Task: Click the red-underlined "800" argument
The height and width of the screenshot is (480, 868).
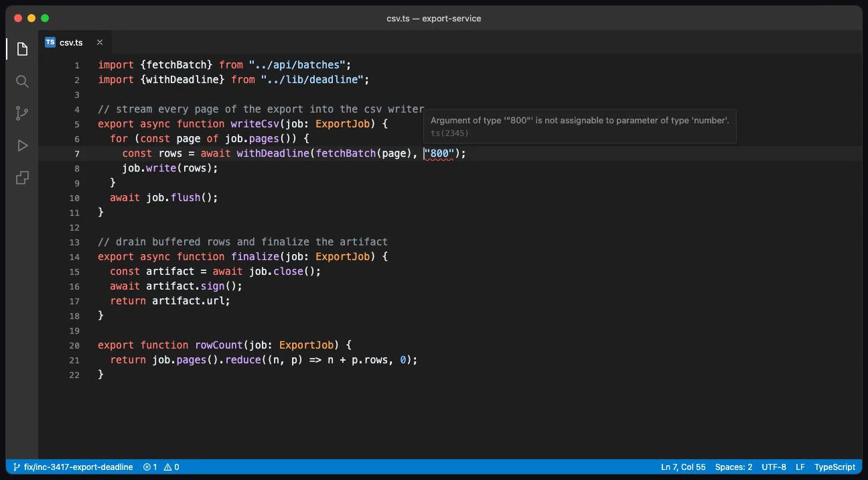Action: [x=439, y=154]
